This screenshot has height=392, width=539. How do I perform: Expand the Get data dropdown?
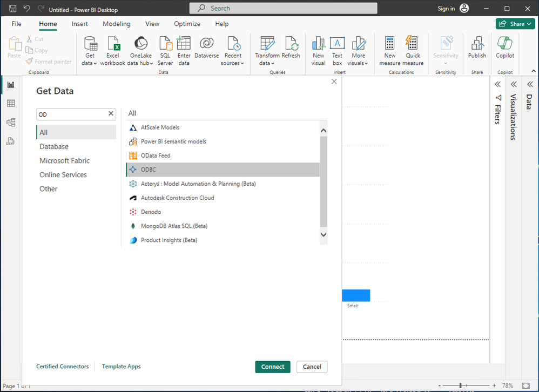point(90,63)
